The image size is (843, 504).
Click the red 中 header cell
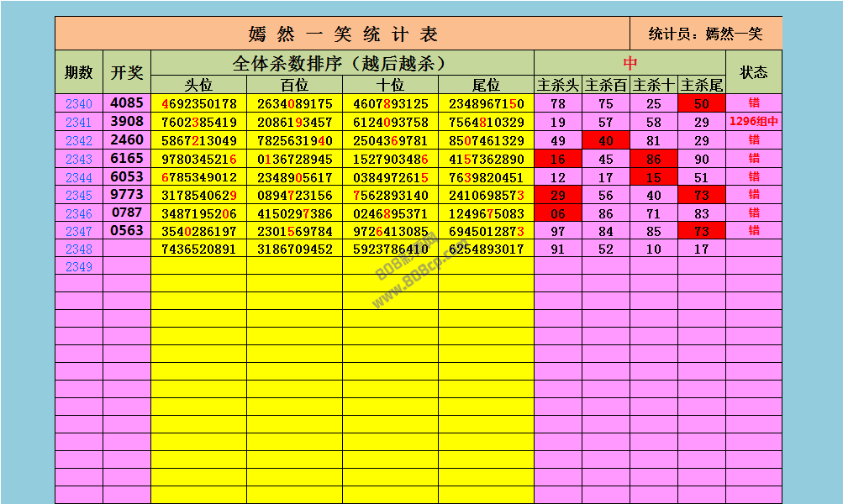point(630,63)
